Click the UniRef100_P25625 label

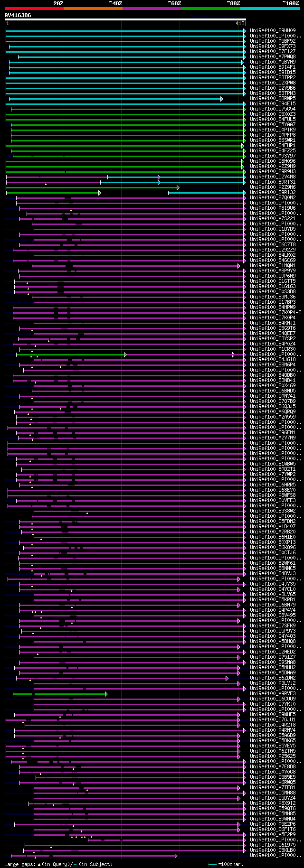(x=273, y=756)
